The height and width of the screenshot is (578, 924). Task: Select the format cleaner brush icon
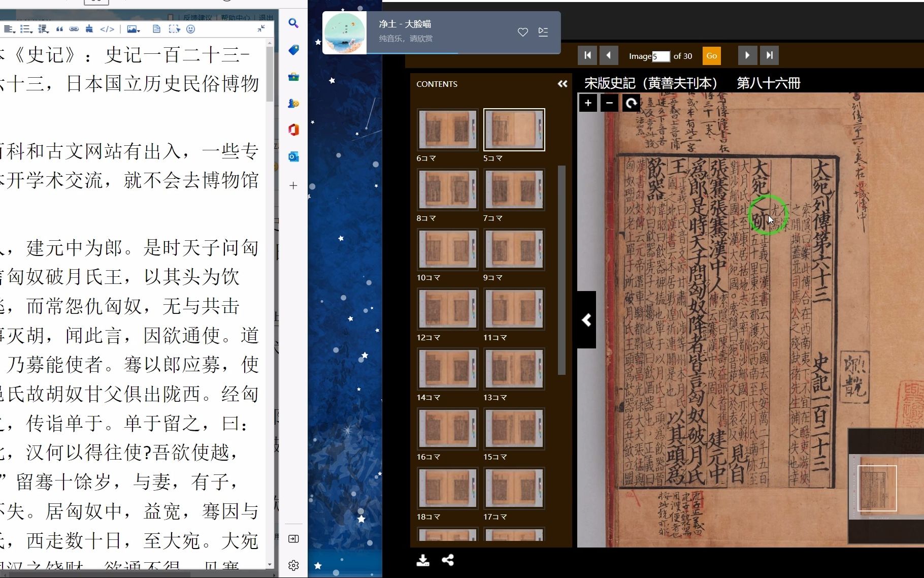(89, 29)
